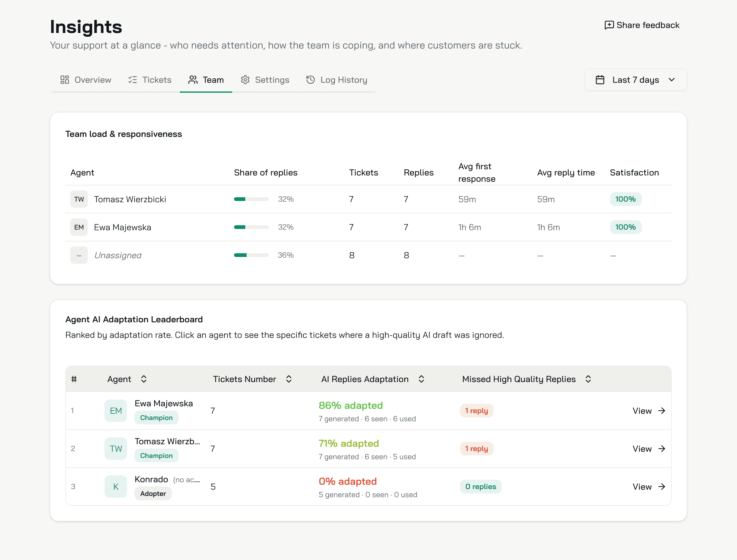Click the Share feedback speech bubble icon
This screenshot has height=560, width=737.
(x=609, y=25)
